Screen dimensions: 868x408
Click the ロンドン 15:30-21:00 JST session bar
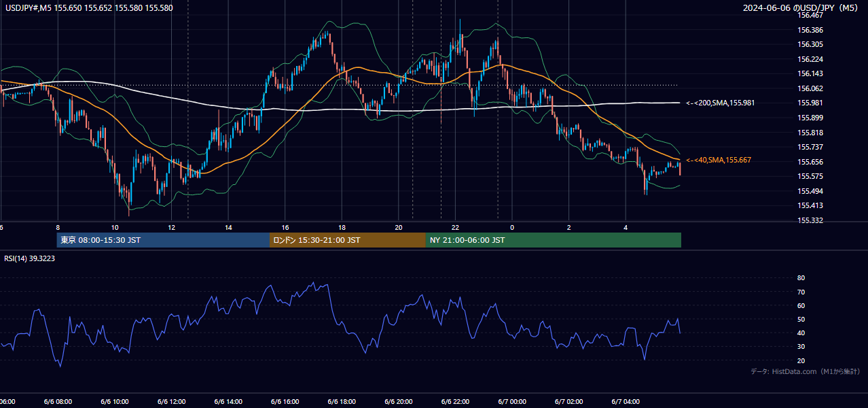[348, 240]
